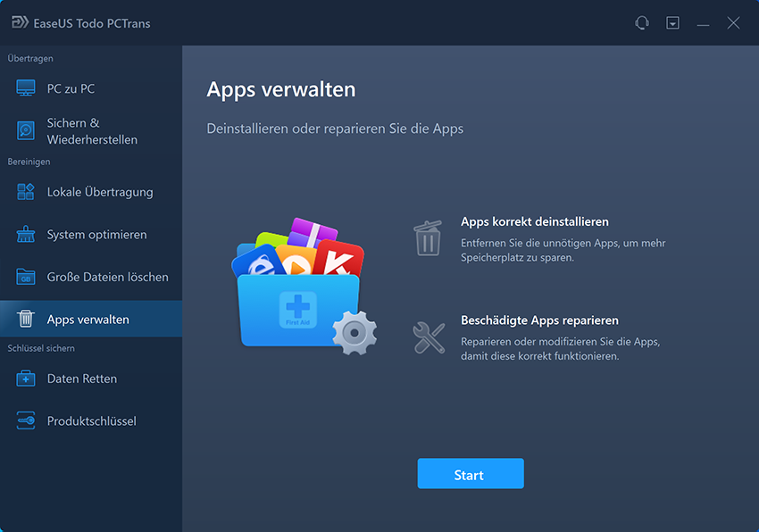Open the Apps verwalten menu item

pyautogui.click(x=88, y=320)
